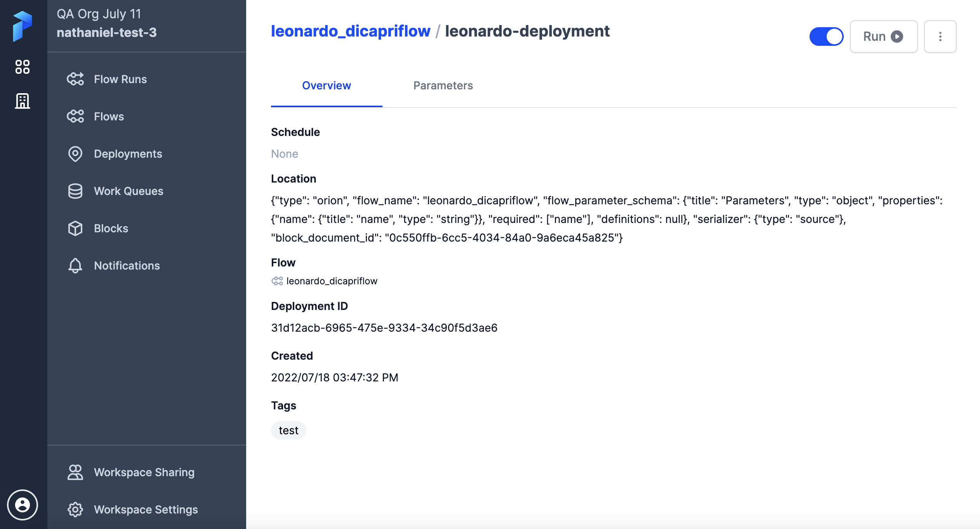Stay on the Overview tab
The image size is (980, 529).
point(326,85)
